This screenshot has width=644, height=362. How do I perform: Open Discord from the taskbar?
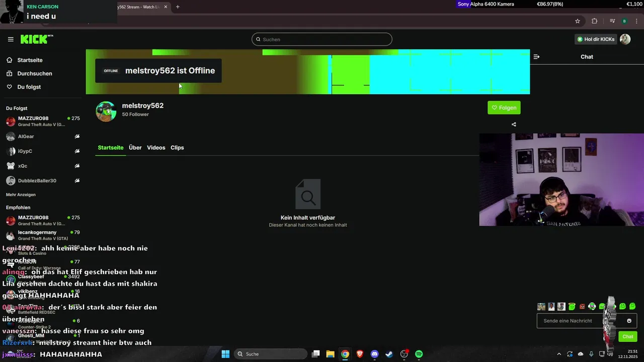click(x=374, y=354)
